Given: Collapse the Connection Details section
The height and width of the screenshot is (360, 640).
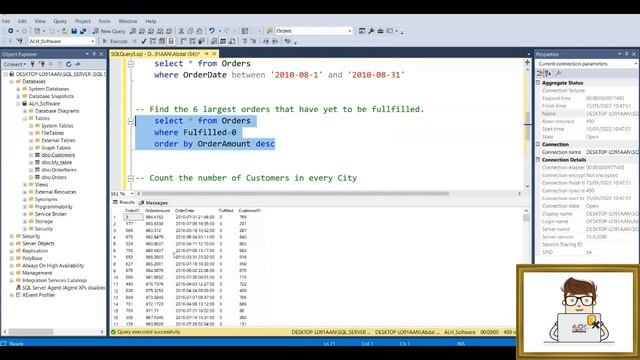Looking at the screenshot, I should click(x=538, y=160).
